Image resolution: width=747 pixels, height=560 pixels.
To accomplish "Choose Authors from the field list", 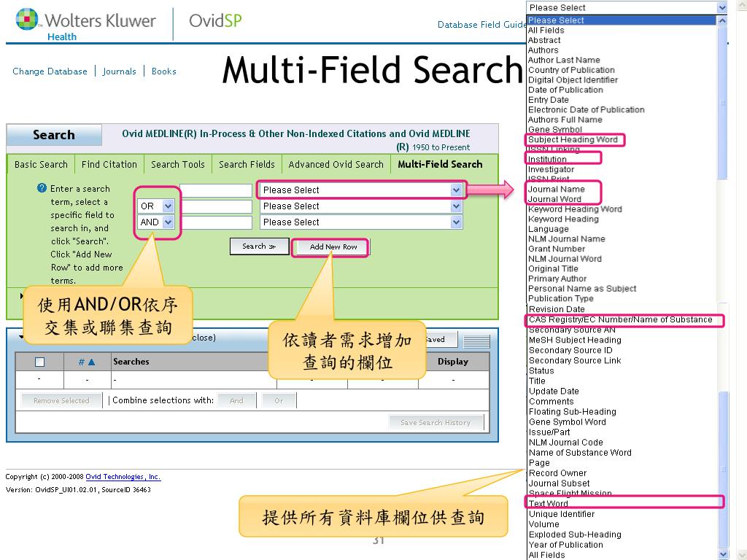I will (543, 50).
